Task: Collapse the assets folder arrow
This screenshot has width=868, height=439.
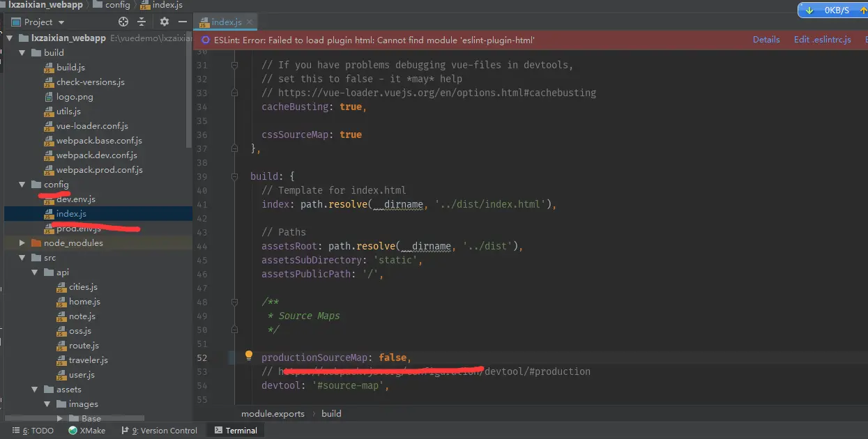Action: [x=34, y=389]
